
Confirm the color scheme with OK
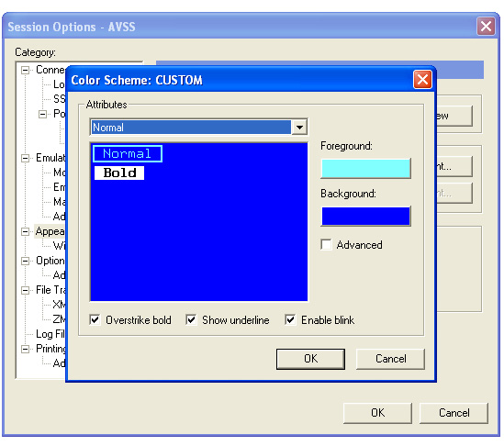click(x=310, y=359)
